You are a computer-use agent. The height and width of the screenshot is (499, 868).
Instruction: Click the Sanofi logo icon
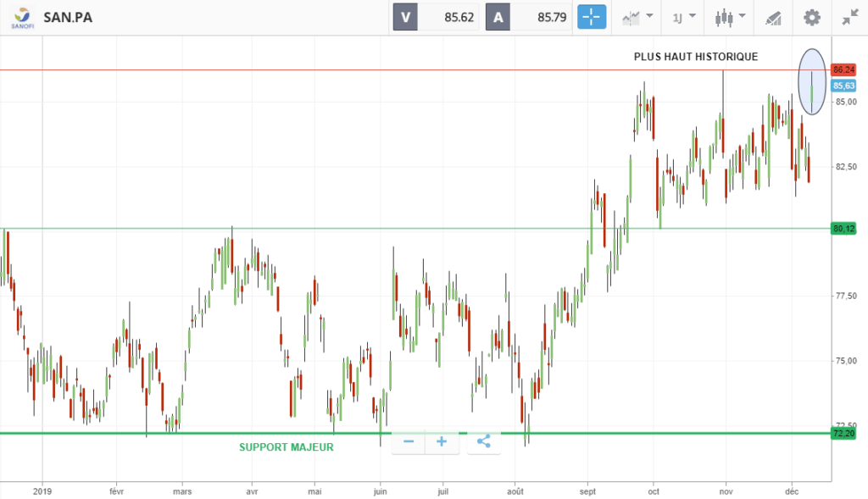(23, 18)
